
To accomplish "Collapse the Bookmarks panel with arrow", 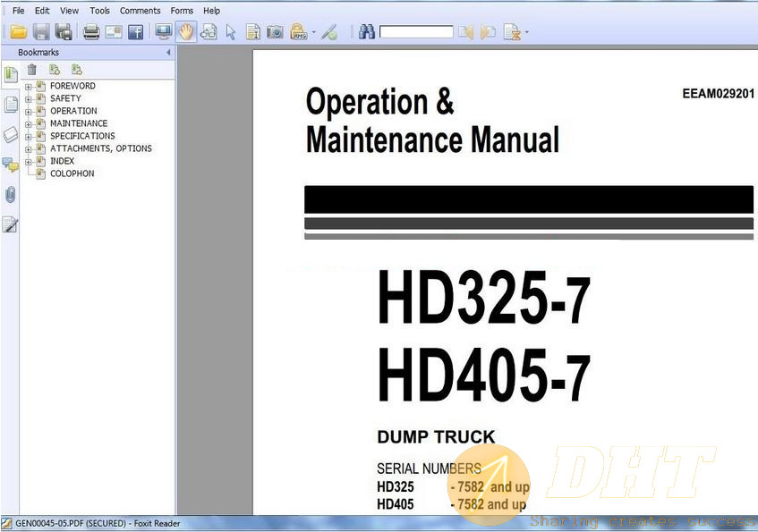I will point(168,52).
